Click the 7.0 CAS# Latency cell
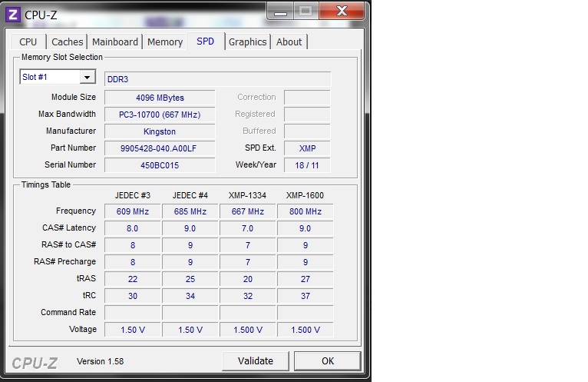 coord(248,228)
